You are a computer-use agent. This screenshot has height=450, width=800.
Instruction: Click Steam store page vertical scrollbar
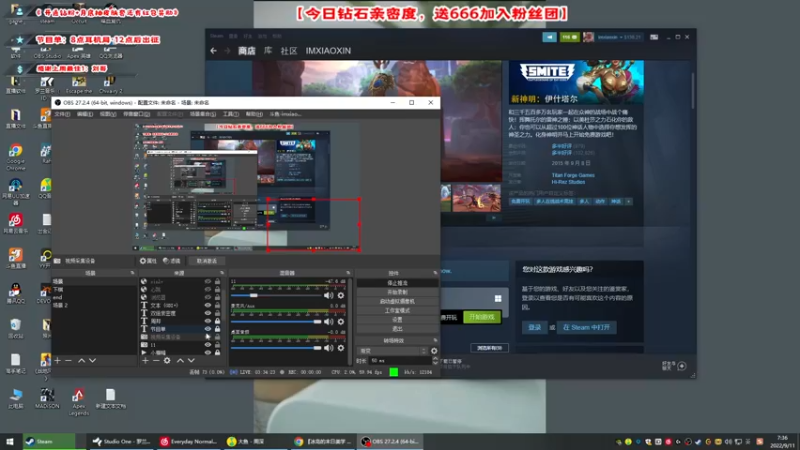692,90
